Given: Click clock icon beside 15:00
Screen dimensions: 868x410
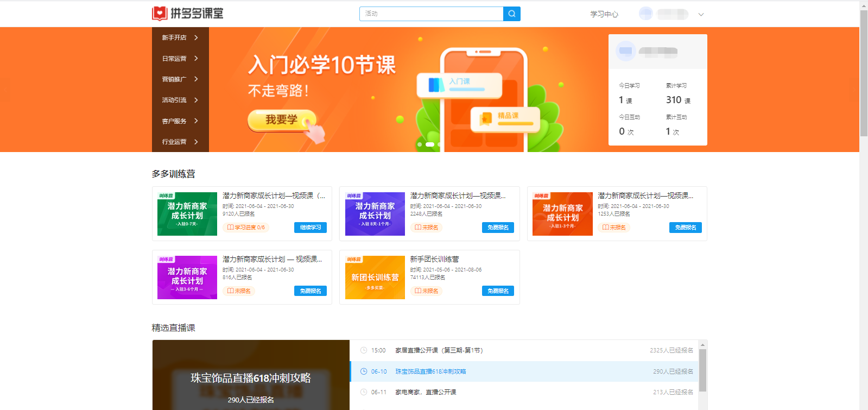Looking at the screenshot, I should pos(364,350).
